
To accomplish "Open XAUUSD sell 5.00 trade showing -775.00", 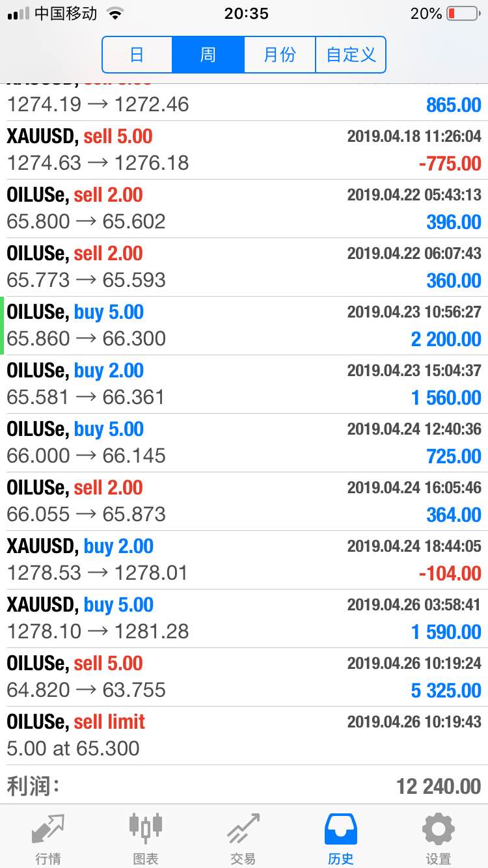I will coord(244,150).
